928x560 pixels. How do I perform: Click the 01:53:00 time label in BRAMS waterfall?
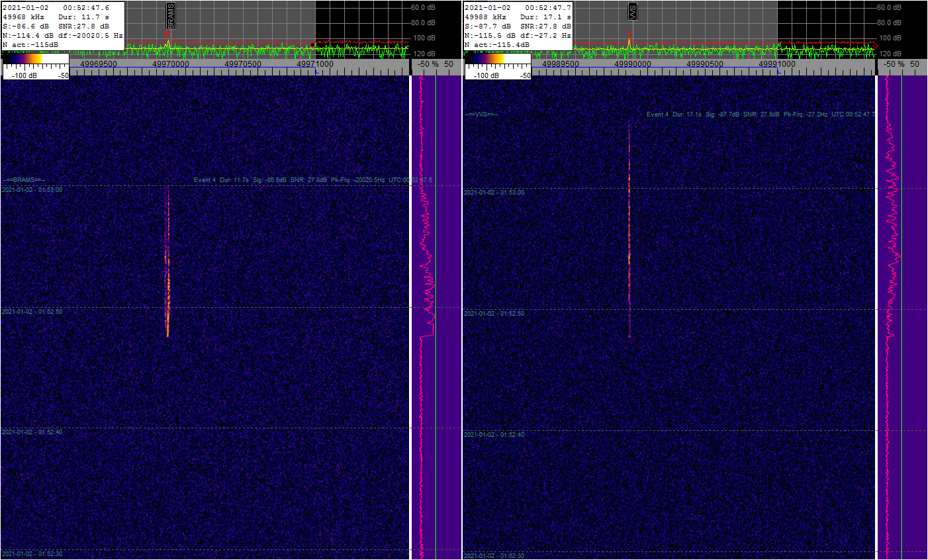(x=32, y=190)
